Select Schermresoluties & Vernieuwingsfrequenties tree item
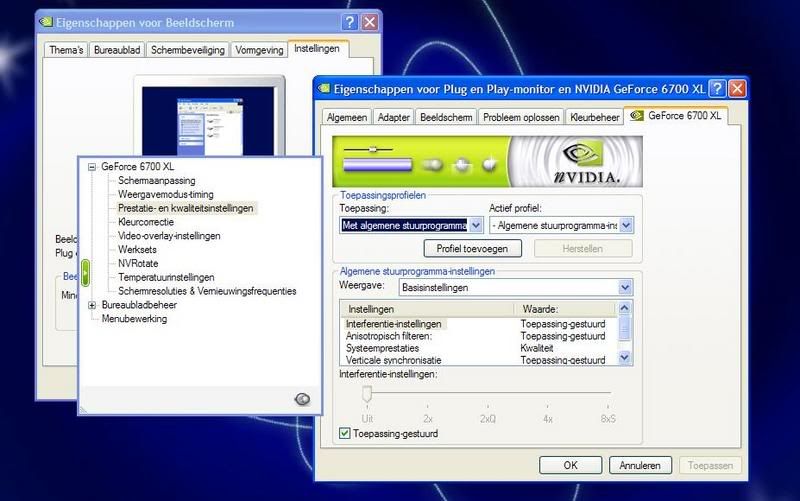Viewport: 800px width, 501px height. click(207, 291)
